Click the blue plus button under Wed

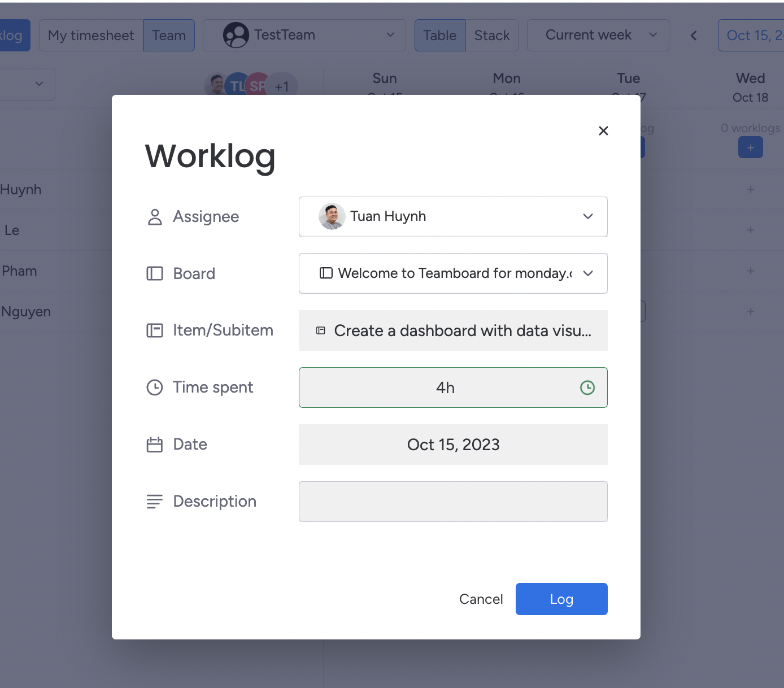[x=750, y=148]
